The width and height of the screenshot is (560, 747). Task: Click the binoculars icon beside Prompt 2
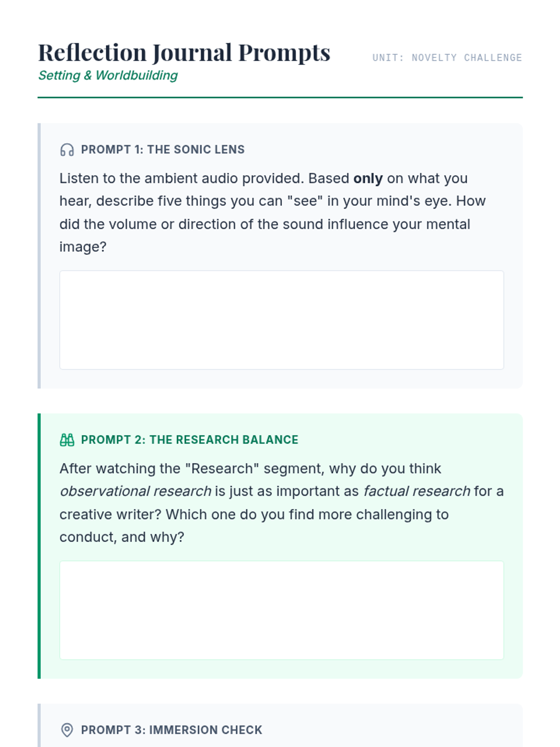click(67, 440)
